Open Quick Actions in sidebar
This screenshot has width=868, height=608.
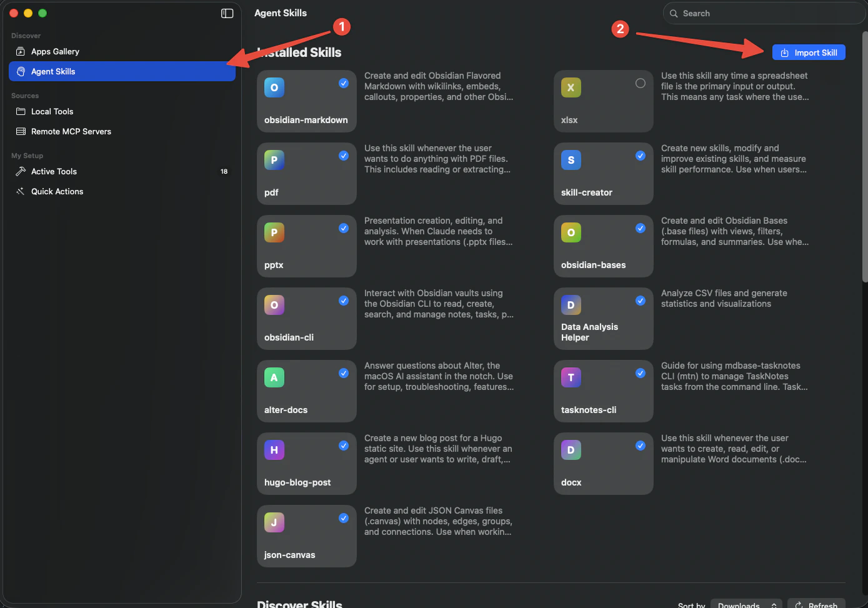[x=122, y=191]
